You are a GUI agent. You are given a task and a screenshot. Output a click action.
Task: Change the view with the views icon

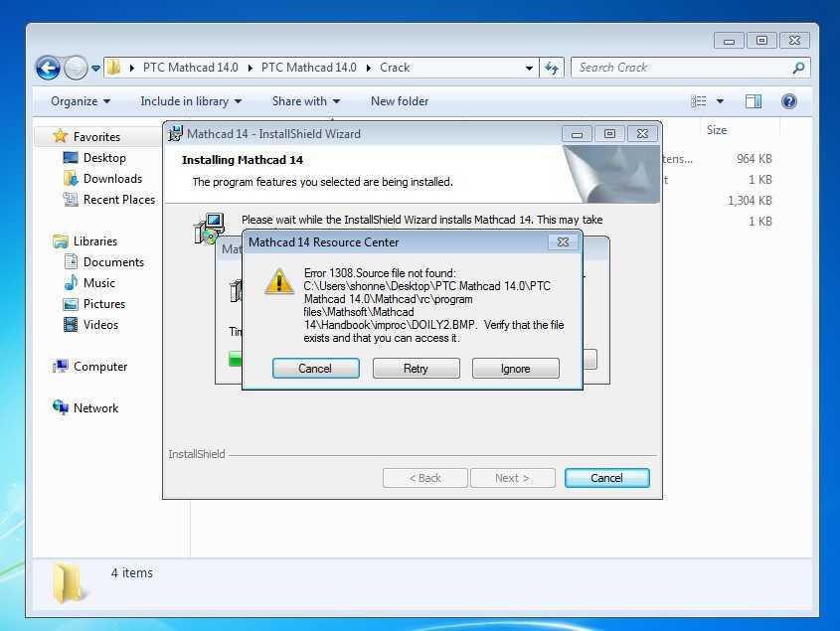pyautogui.click(x=699, y=101)
